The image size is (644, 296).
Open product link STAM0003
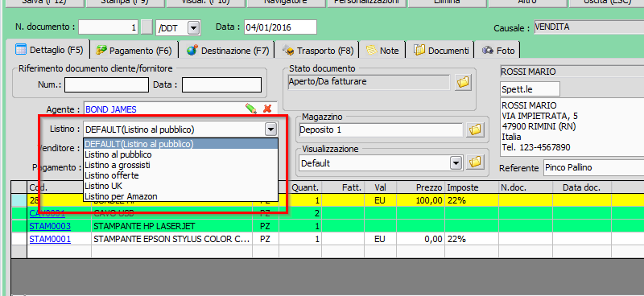[x=50, y=226]
